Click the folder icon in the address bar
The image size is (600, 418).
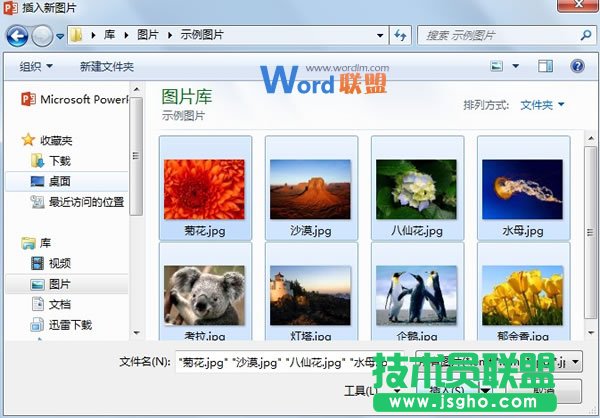click(x=76, y=35)
